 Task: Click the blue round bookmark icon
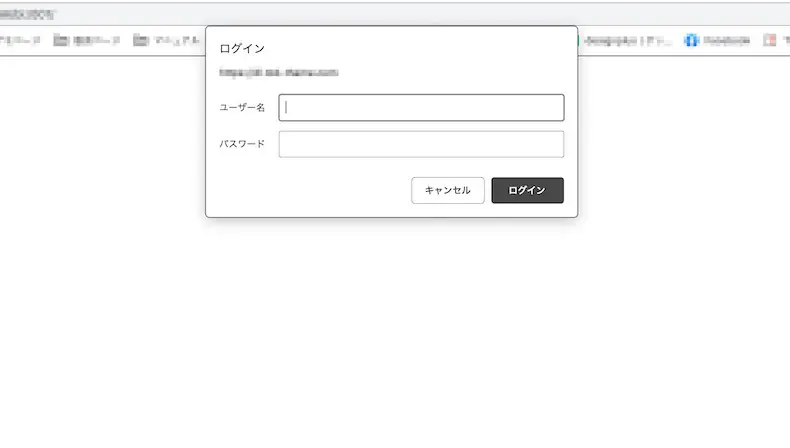690,41
